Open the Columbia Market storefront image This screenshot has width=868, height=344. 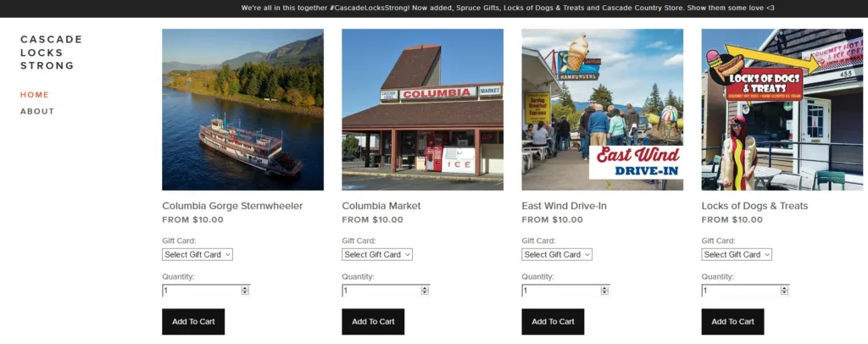(423, 109)
